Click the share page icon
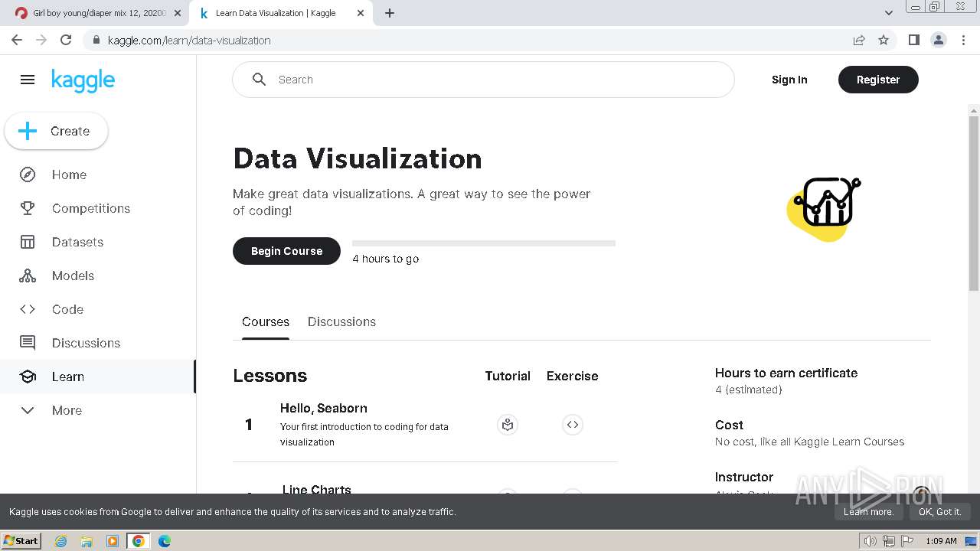980x551 pixels. pyautogui.click(x=859, y=40)
